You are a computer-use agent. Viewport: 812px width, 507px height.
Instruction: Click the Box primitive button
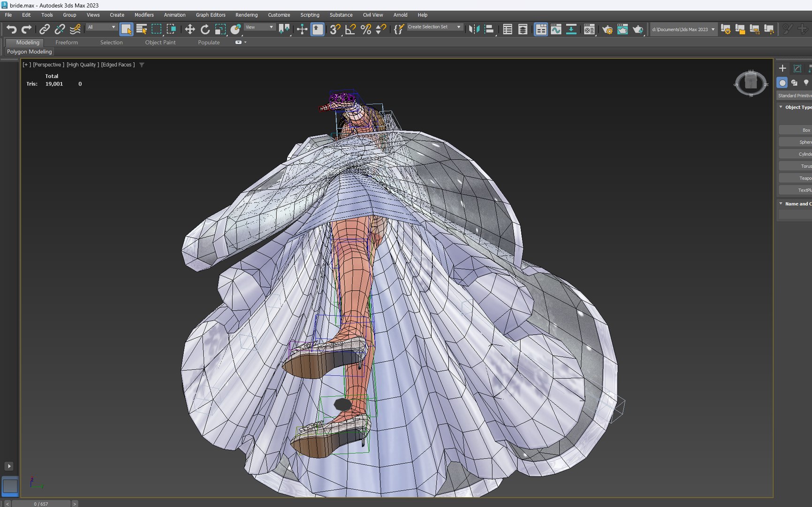[x=796, y=130]
